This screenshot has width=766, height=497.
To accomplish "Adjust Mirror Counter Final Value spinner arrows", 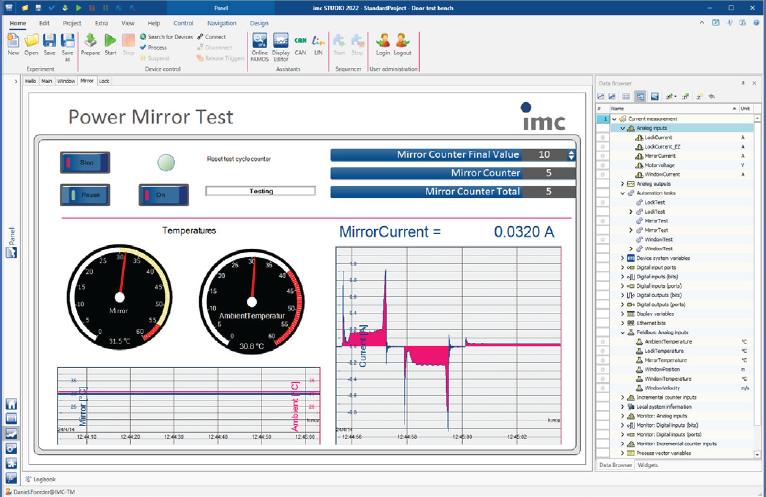I will [571, 155].
